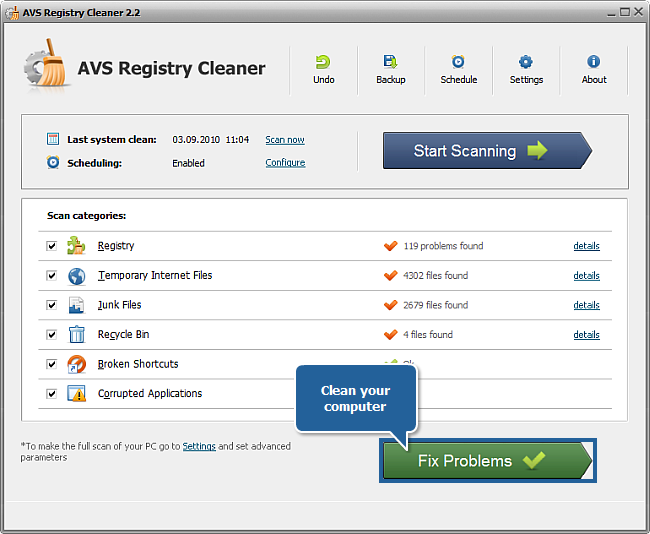Click the Registry category icon
The image size is (650, 534).
77,246
